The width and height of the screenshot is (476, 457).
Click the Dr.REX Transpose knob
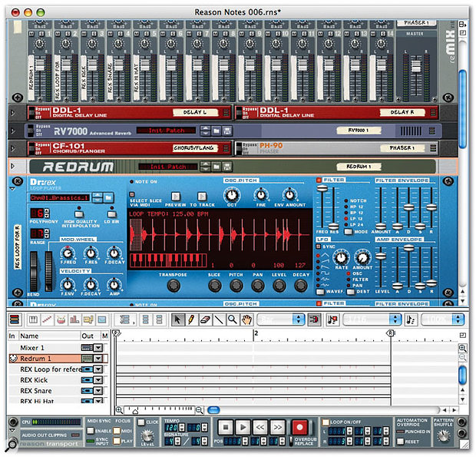(174, 286)
